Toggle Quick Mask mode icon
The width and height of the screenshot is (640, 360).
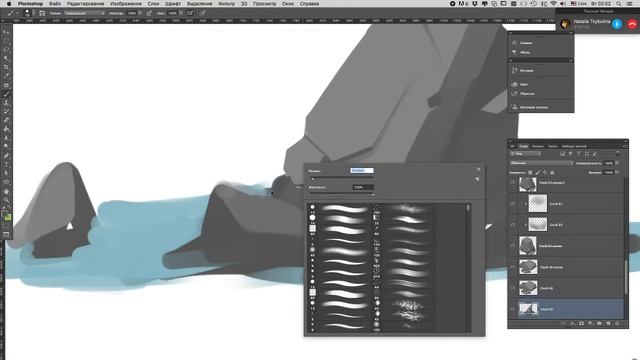point(6,226)
